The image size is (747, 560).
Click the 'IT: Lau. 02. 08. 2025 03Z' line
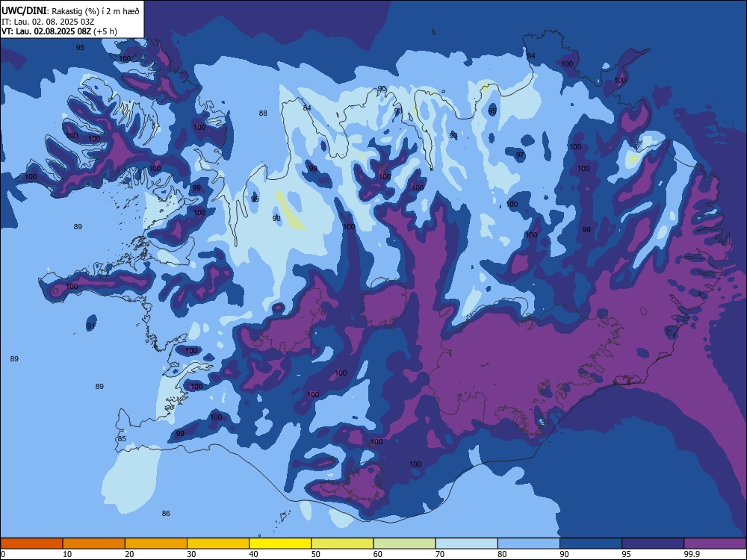48,22
